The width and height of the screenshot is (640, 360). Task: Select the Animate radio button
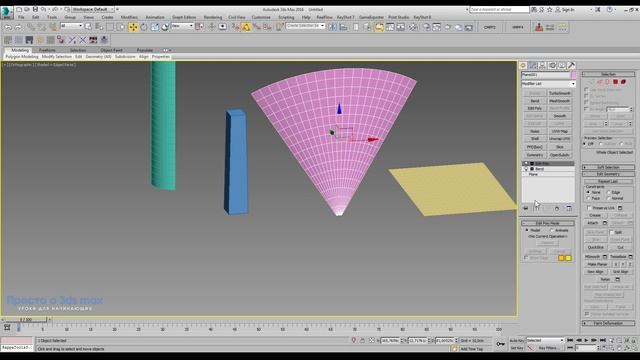click(x=552, y=230)
